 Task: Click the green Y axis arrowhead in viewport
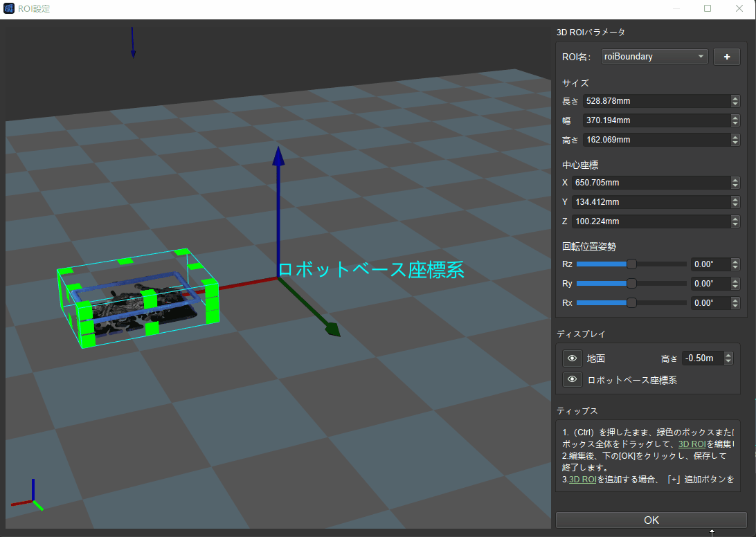[333, 329]
